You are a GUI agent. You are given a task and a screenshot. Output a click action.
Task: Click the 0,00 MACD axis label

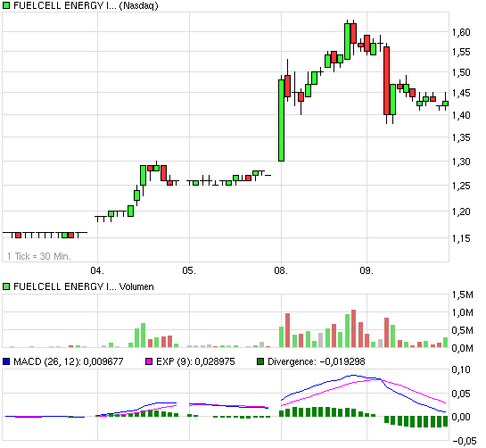click(461, 417)
